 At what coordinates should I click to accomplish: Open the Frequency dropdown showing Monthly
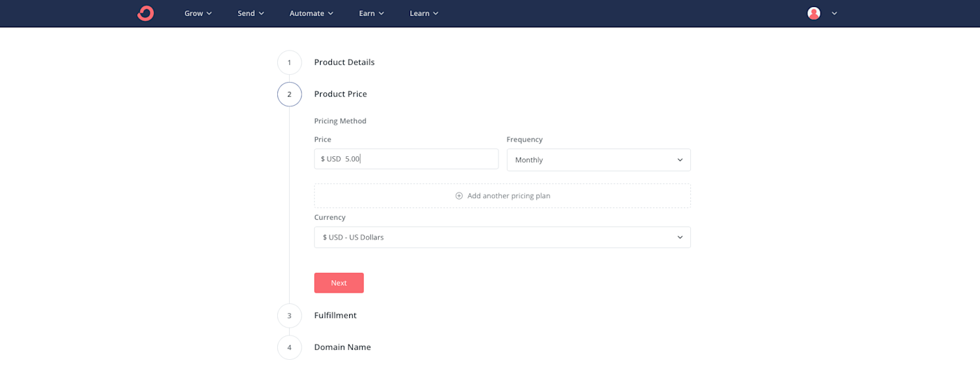coord(598,160)
